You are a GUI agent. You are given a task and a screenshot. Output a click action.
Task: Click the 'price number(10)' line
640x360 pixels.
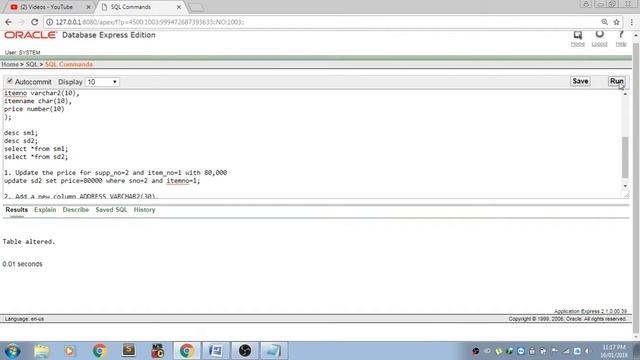[34, 109]
